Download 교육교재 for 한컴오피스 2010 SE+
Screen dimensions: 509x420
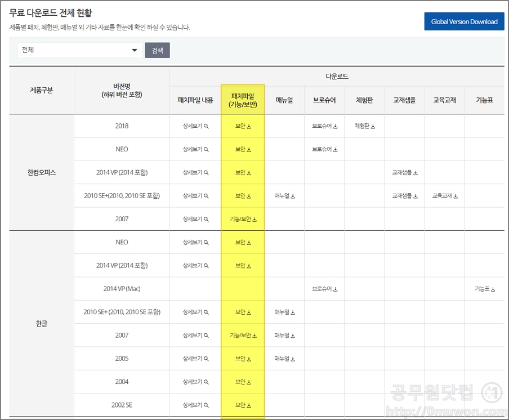[445, 196]
